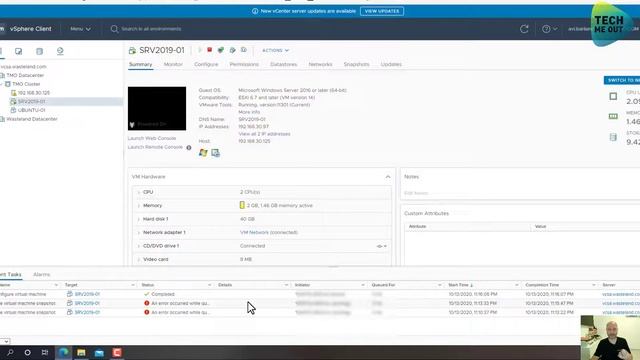Screen dimensions: 640x360
Task: Open File Explorer from the taskbar
Action: click(x=81, y=352)
